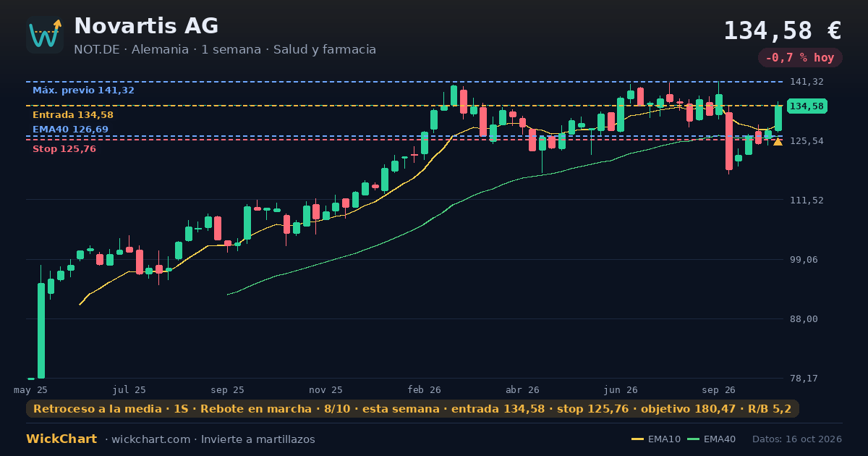
Task: Click the Datos: 16 oct 2026 text
Action: pos(797,439)
